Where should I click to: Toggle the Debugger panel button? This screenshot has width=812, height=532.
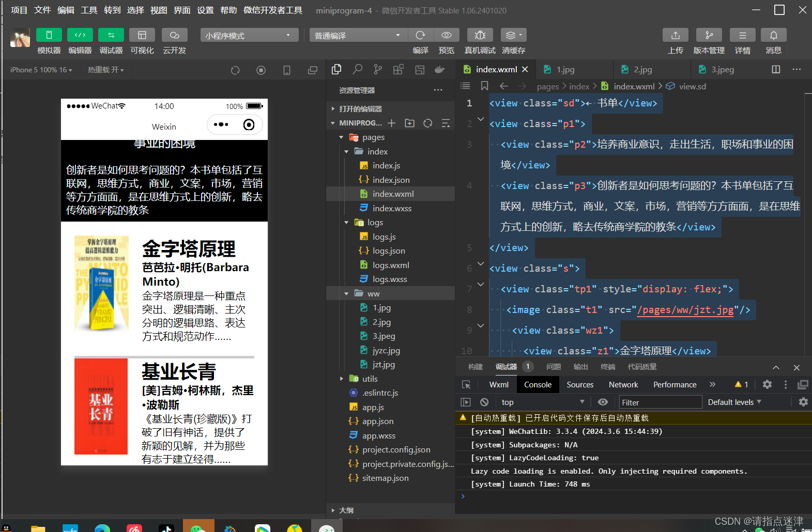pos(111,35)
